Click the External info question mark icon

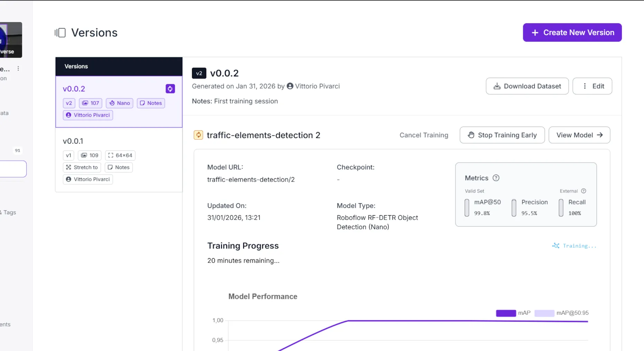click(583, 191)
